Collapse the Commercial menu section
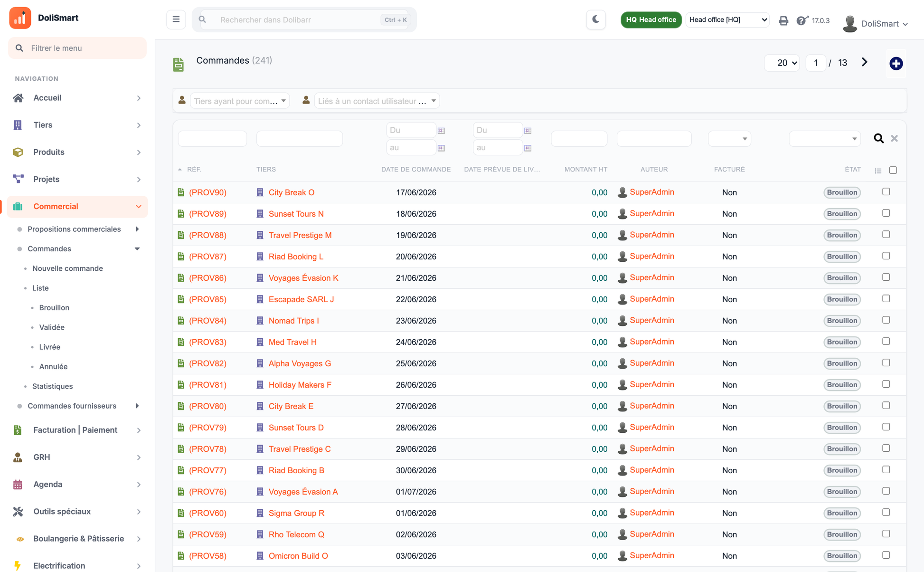924x572 pixels. pyautogui.click(x=77, y=207)
